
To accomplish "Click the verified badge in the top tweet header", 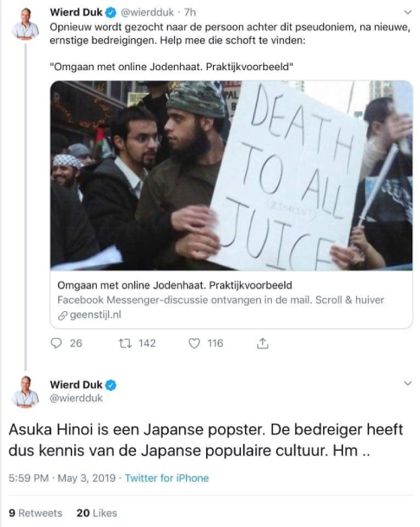I will (x=111, y=12).
